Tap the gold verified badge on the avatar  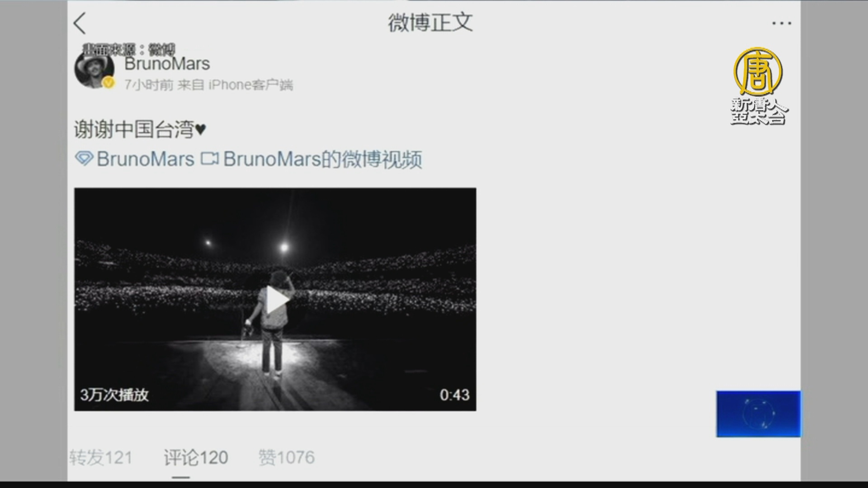(108, 83)
